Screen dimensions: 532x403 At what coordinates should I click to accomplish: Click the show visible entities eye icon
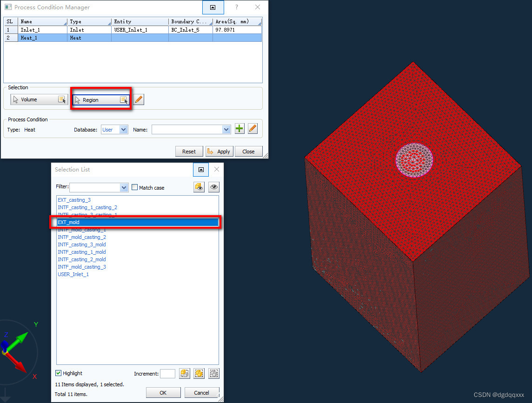point(213,187)
